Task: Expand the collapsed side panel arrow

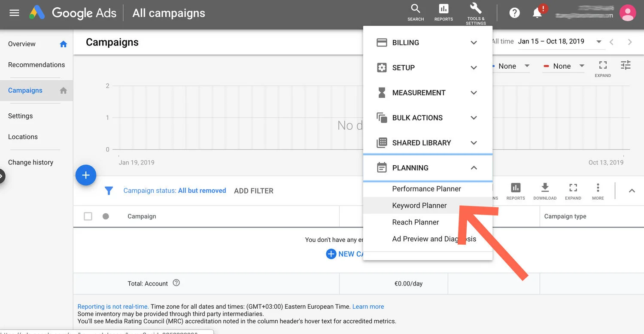Action: (x=2, y=176)
